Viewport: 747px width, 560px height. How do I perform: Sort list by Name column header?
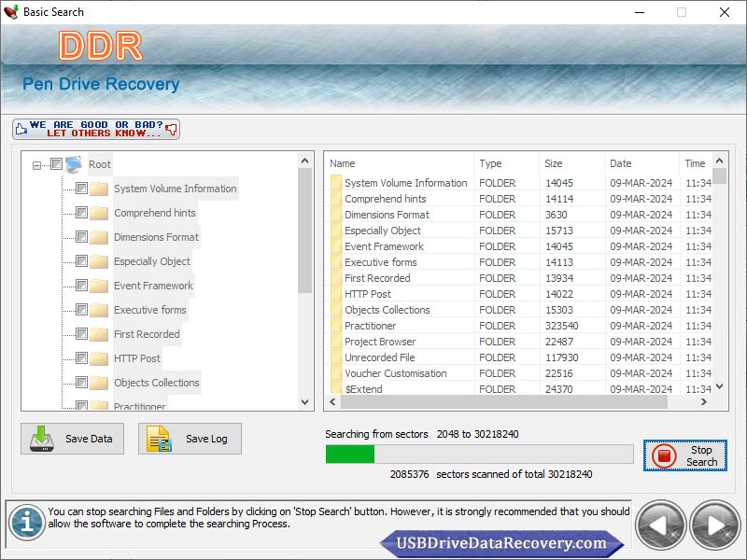(400, 163)
